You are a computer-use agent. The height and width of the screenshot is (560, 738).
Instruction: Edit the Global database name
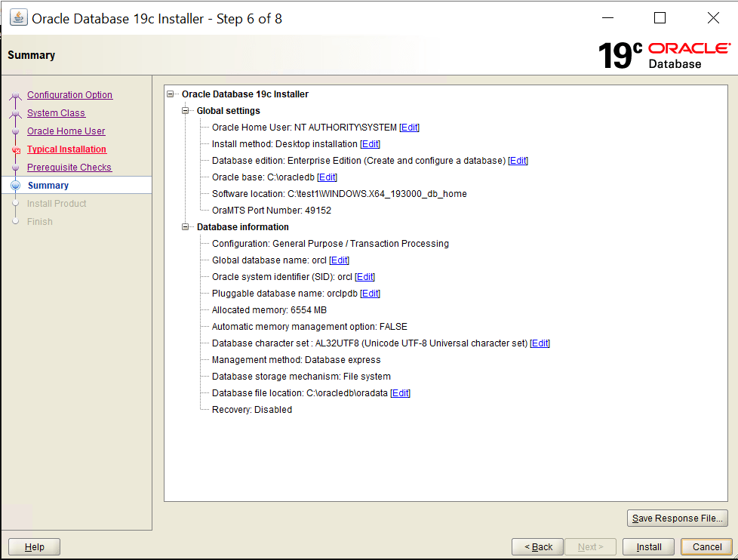[340, 260]
